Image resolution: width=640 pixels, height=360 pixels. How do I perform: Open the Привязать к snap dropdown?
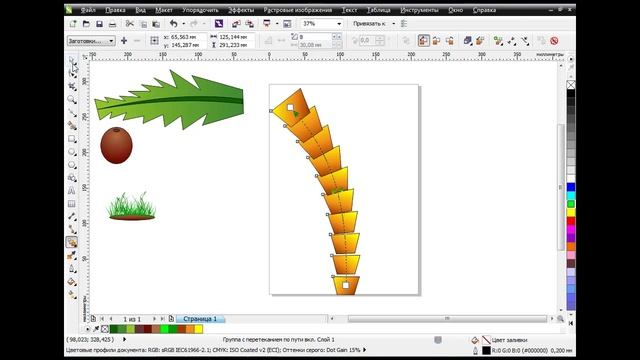click(x=393, y=24)
